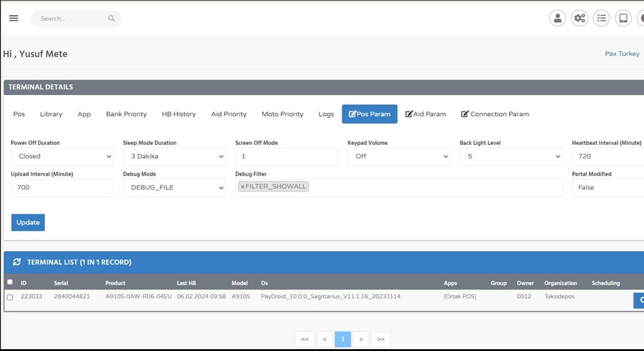Viewport: 644px width, 351px height.
Task: Tick the select-all checkbox in table header
Action: [9, 282]
